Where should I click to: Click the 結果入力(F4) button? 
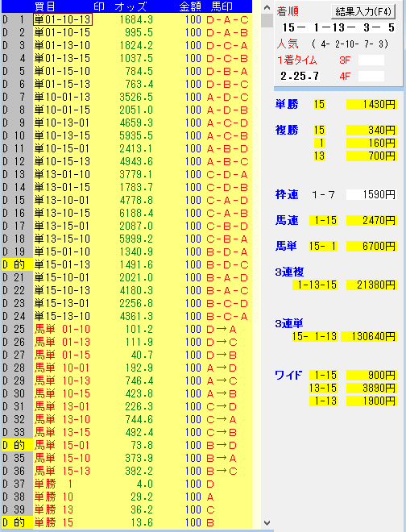(x=363, y=12)
